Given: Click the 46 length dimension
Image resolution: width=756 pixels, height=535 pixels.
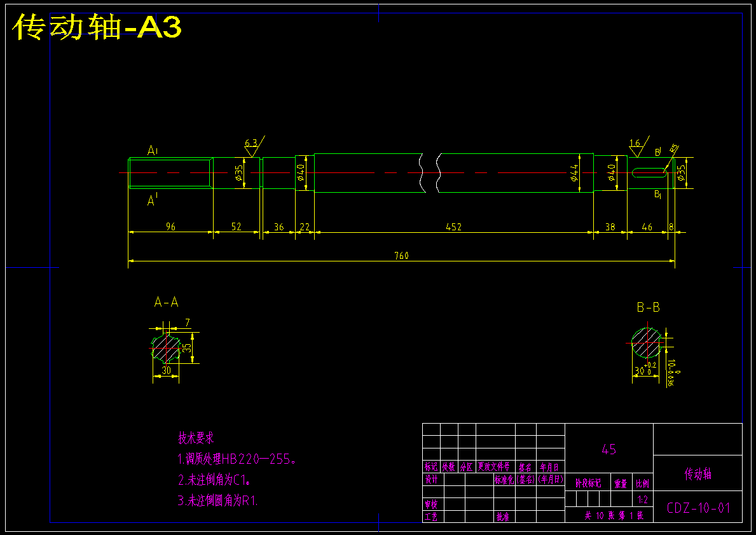Looking at the screenshot, I should (647, 226).
